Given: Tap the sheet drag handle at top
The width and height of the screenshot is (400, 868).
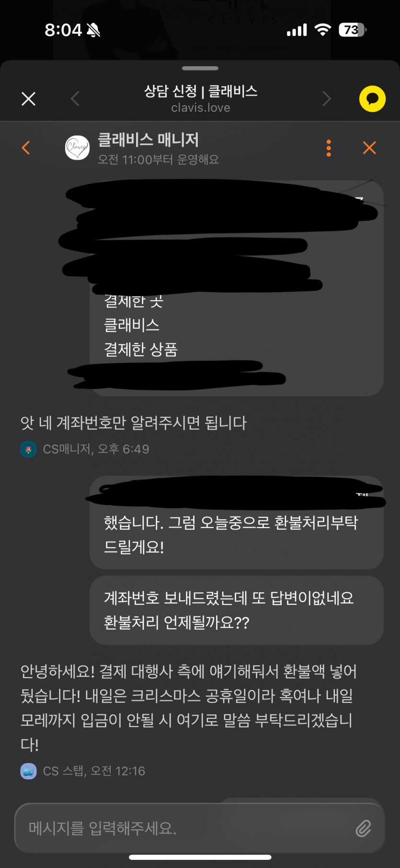Looking at the screenshot, I should (x=200, y=68).
